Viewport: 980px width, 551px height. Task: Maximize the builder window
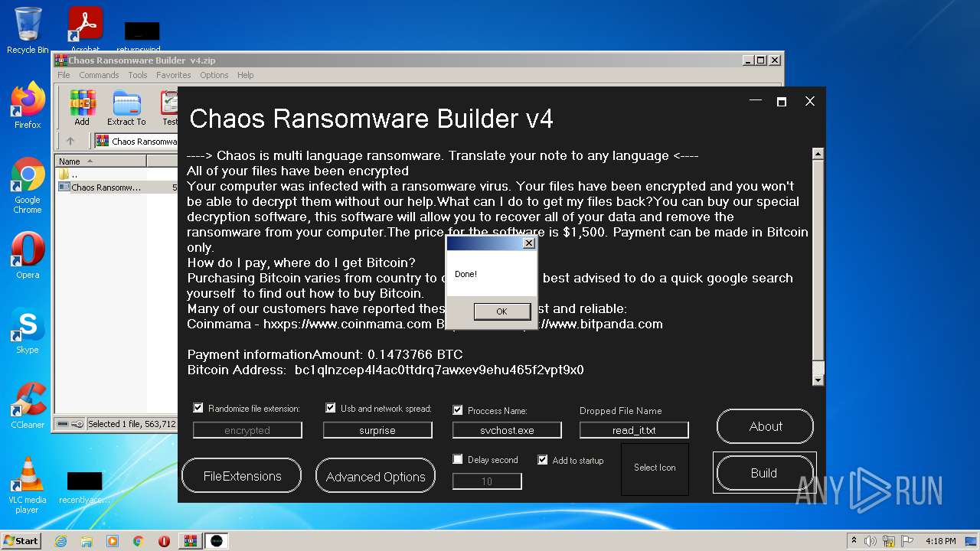coord(781,101)
